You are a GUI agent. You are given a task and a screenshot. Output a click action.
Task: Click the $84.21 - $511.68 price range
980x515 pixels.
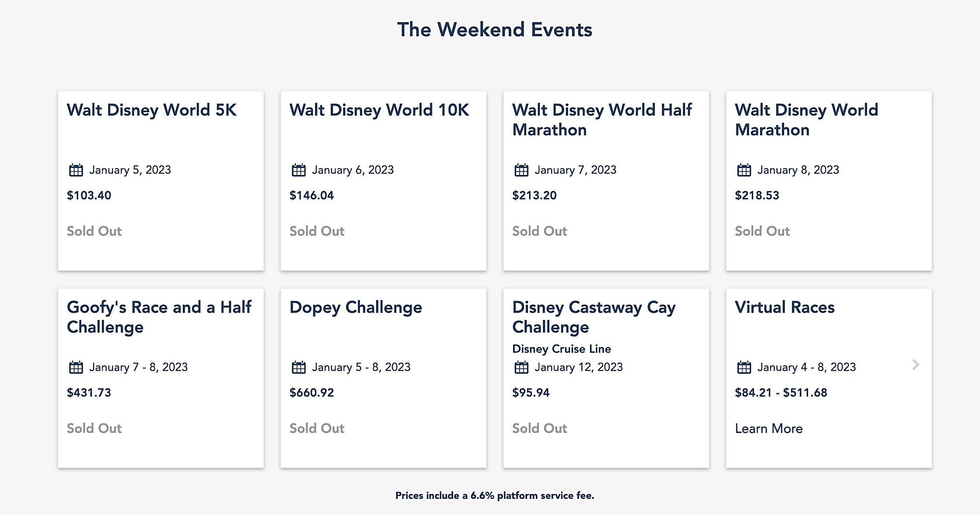781,393
